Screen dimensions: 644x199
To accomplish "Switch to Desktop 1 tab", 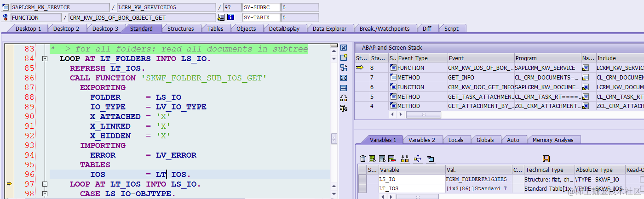I will pyautogui.click(x=28, y=28).
